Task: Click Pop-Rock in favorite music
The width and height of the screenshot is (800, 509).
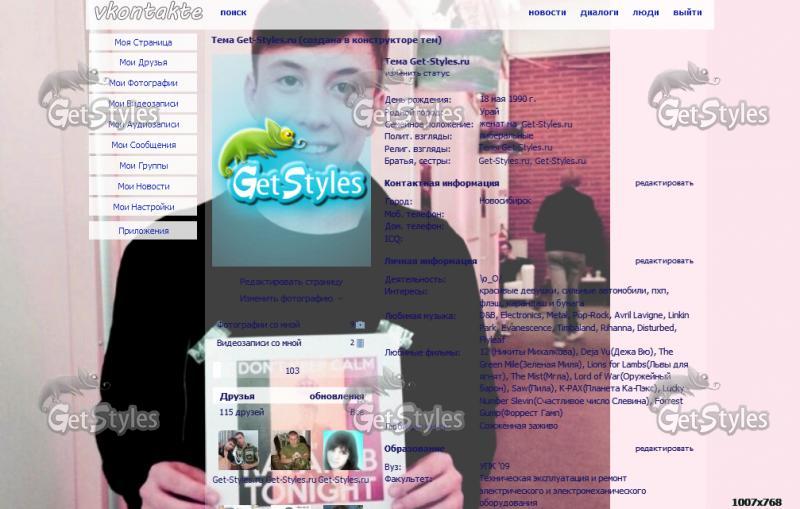Action: pyautogui.click(x=590, y=315)
